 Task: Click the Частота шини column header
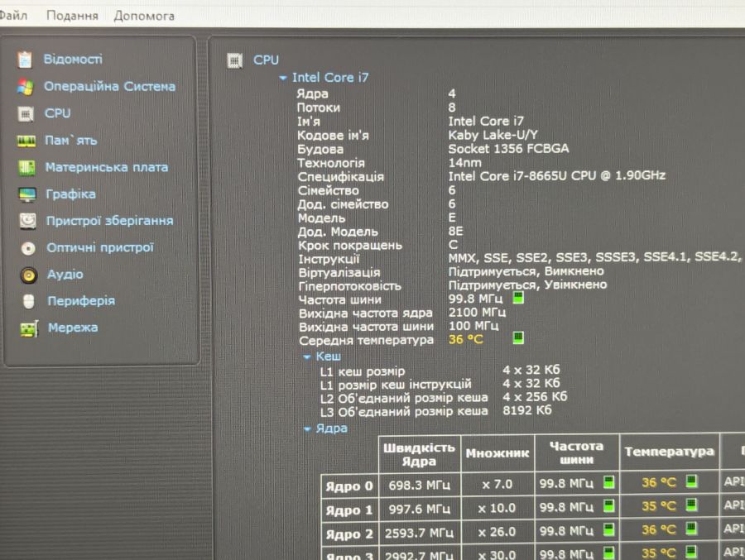[x=576, y=452]
